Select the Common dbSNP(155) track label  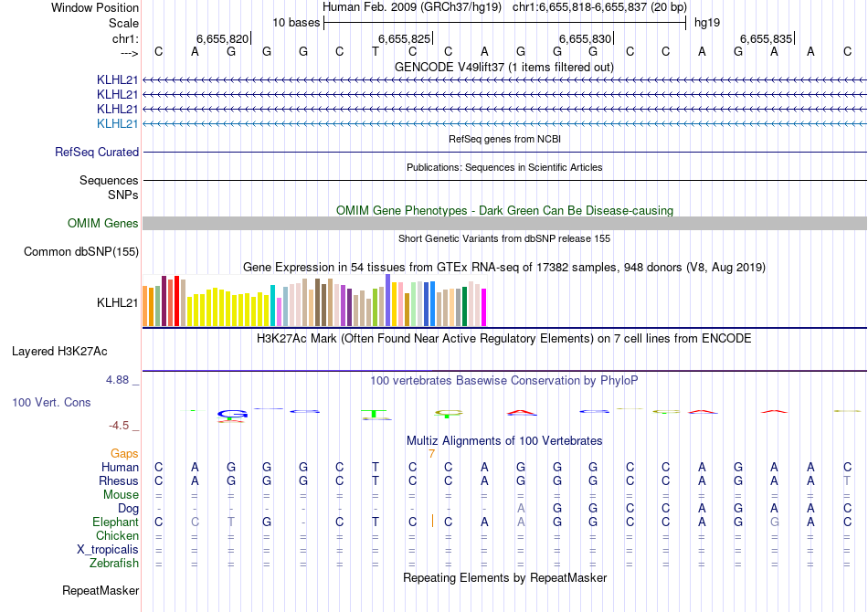[x=81, y=252]
